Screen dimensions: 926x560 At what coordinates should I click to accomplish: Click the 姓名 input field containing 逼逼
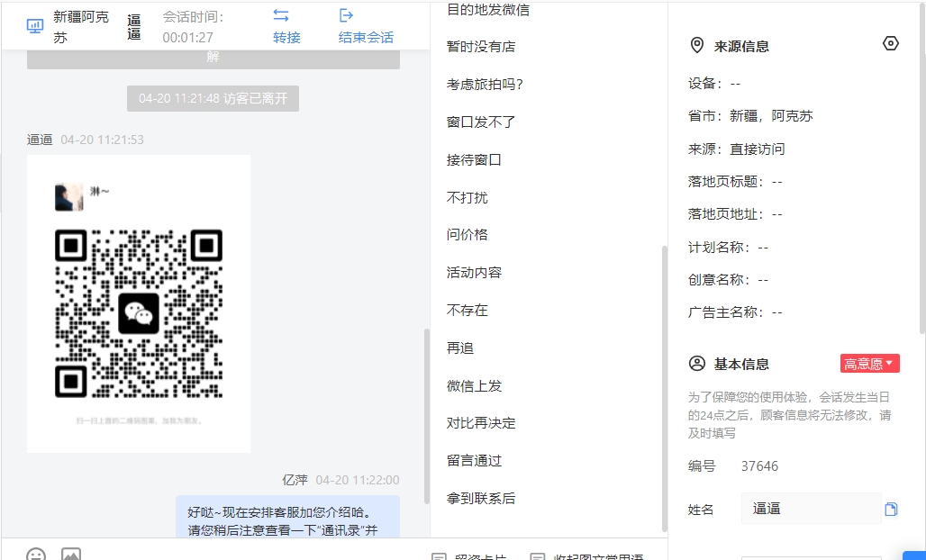pyautogui.click(x=812, y=509)
